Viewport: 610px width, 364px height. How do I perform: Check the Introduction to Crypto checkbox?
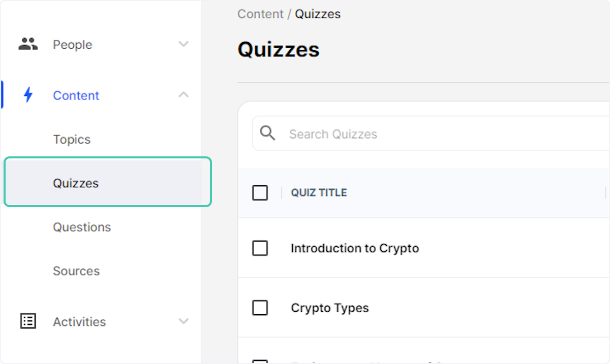coord(260,248)
